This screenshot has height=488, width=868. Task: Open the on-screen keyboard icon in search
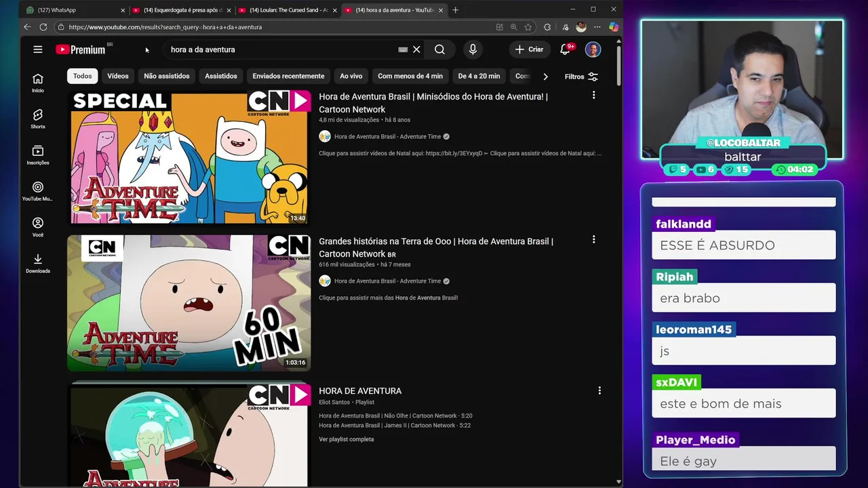pyautogui.click(x=403, y=49)
